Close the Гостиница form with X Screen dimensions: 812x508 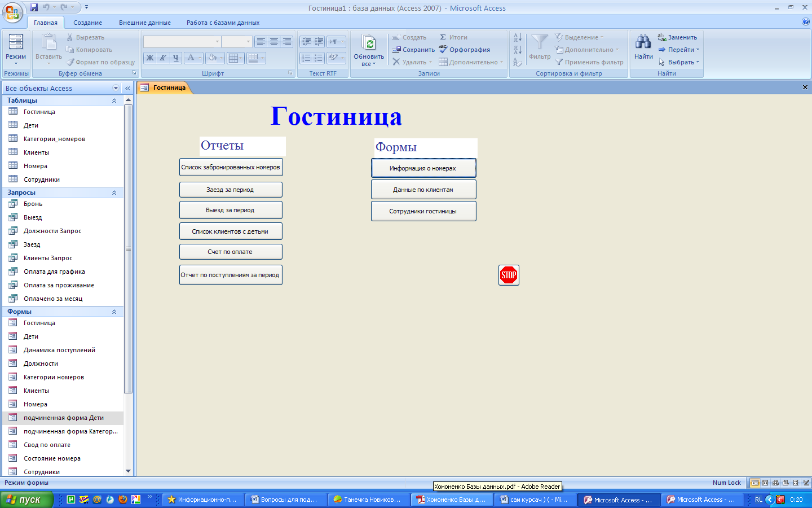[805, 87]
